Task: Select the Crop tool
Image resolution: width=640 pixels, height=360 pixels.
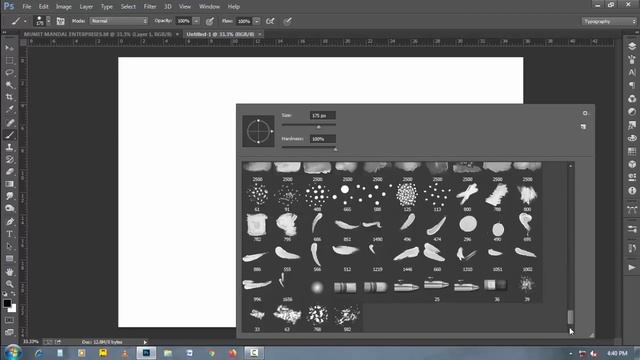Action: coord(9,97)
